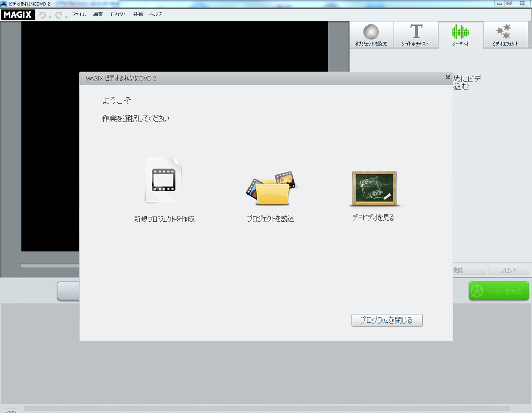Switch to the オーディオ tab
This screenshot has width=532, height=413.
(460, 35)
